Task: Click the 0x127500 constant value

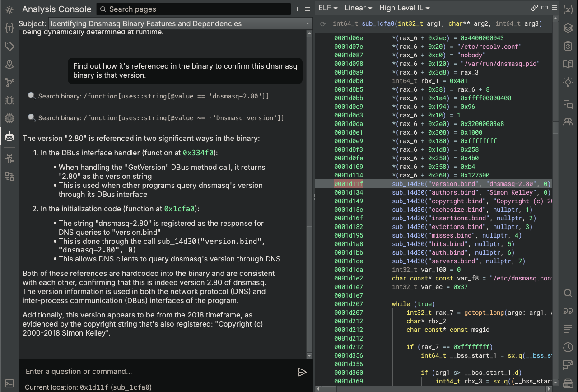Action: coord(475,175)
